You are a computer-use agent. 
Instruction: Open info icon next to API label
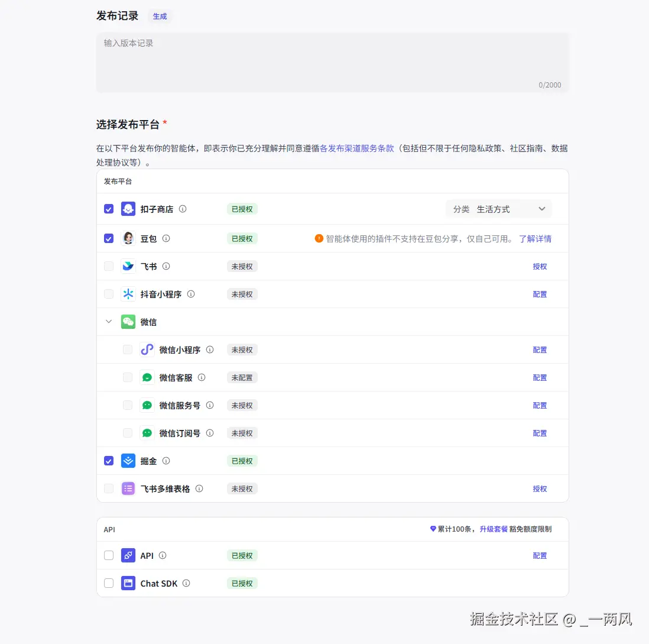[163, 555]
